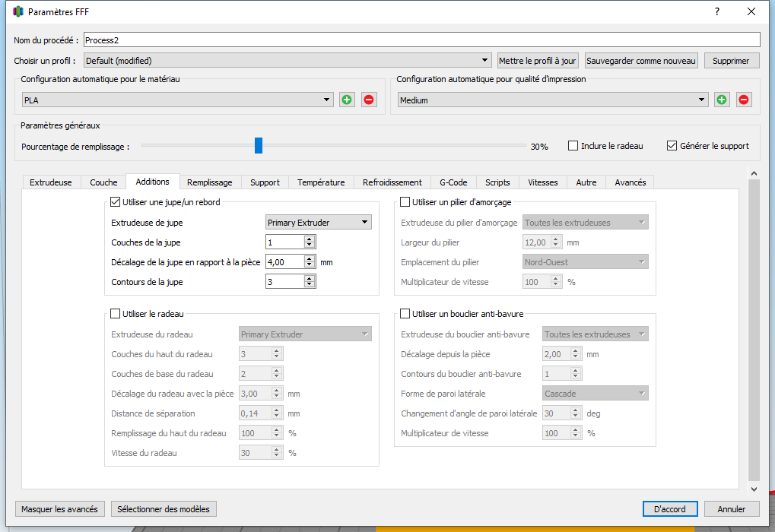Click the Nom du procédé text field

coord(421,40)
